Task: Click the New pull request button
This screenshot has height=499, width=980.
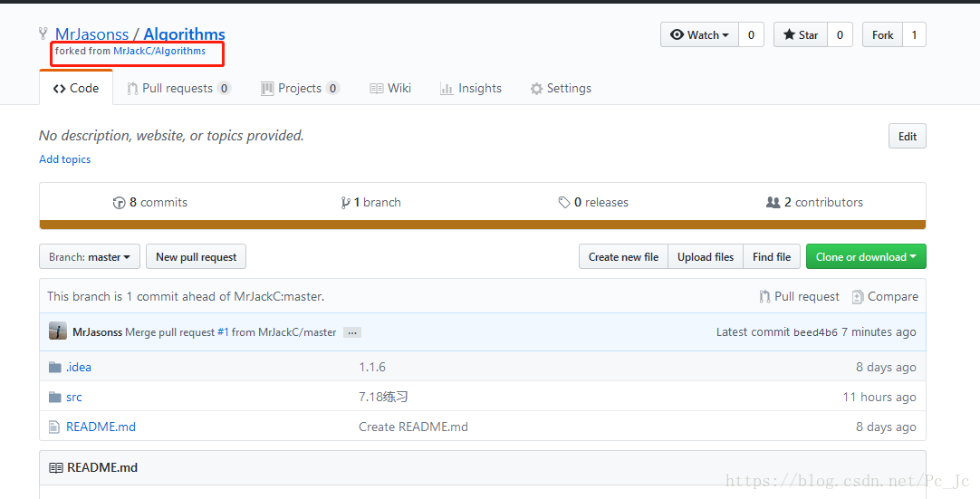Action: pyautogui.click(x=197, y=257)
